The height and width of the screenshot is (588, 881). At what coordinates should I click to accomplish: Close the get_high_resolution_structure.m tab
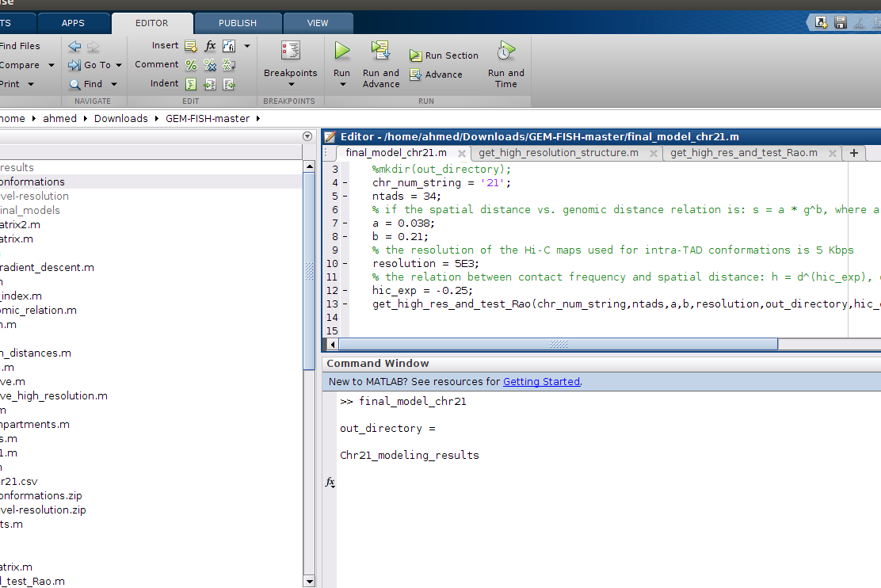point(654,154)
